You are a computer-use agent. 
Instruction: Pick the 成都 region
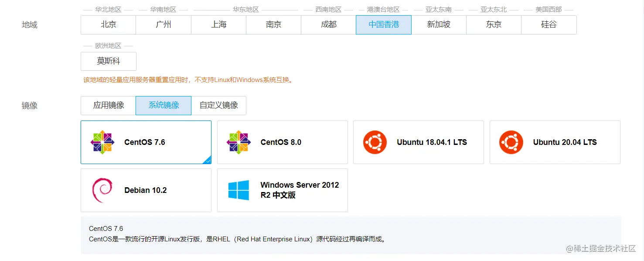[328, 25]
